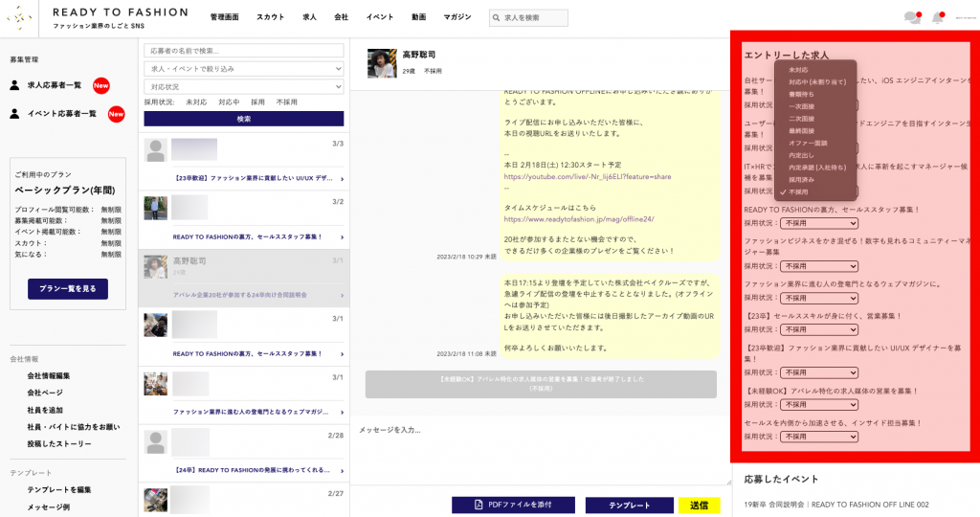Filter the applicant list by 不採用 status
This screenshot has height=517, width=980.
tap(287, 101)
